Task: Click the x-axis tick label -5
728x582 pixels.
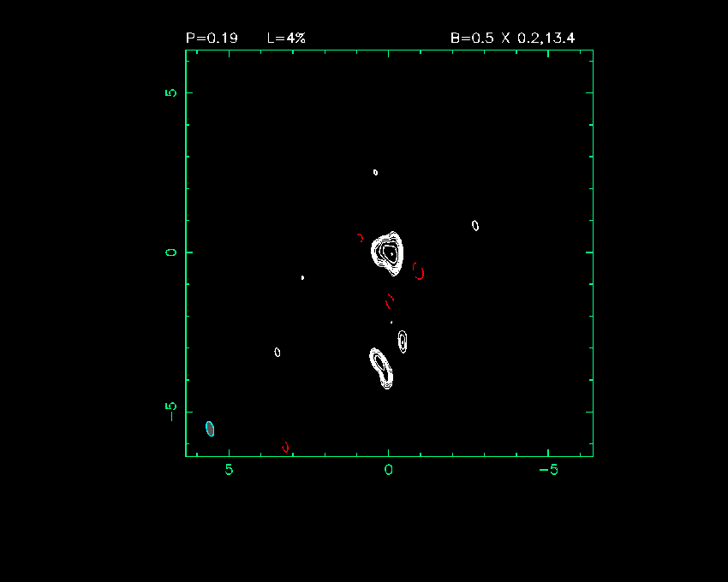Action: 548,470
